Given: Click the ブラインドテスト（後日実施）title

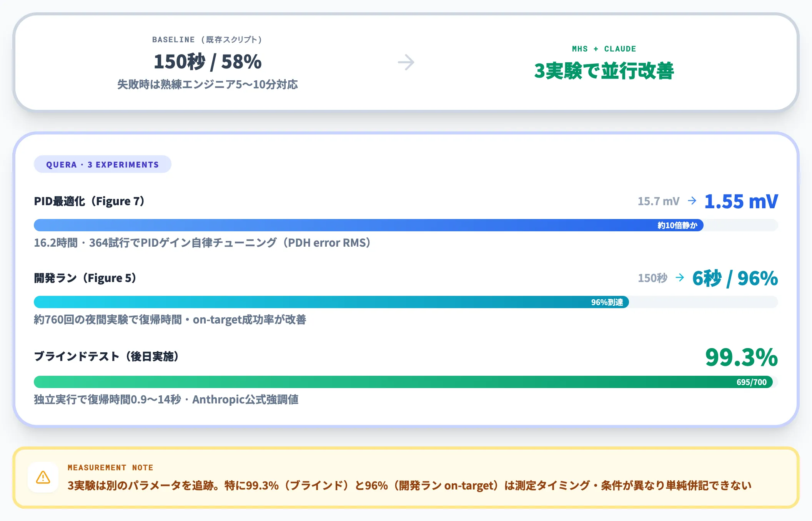Looking at the screenshot, I should coord(106,357).
